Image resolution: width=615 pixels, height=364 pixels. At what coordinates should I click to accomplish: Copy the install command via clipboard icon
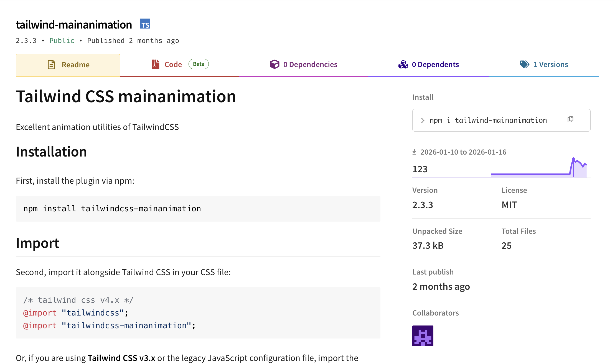point(570,119)
